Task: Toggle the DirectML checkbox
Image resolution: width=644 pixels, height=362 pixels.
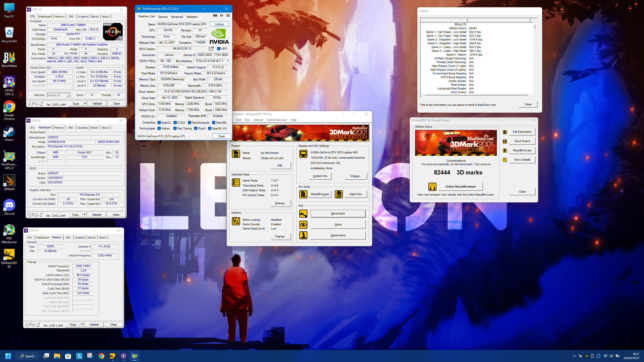Action: click(214, 123)
